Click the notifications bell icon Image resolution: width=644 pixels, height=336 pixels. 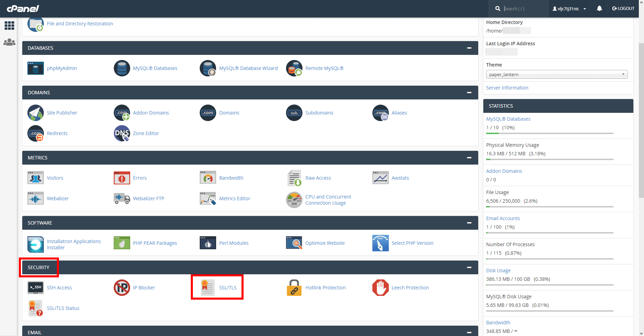[x=599, y=9]
